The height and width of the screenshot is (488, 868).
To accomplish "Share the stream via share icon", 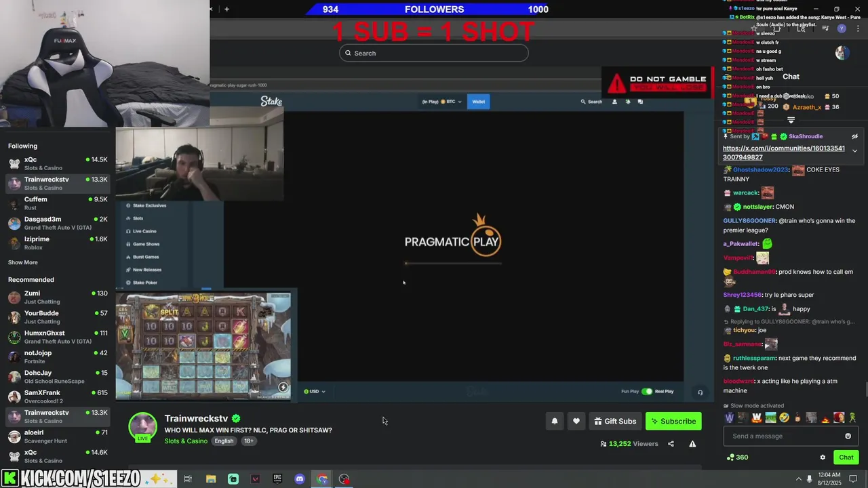I will point(671,444).
